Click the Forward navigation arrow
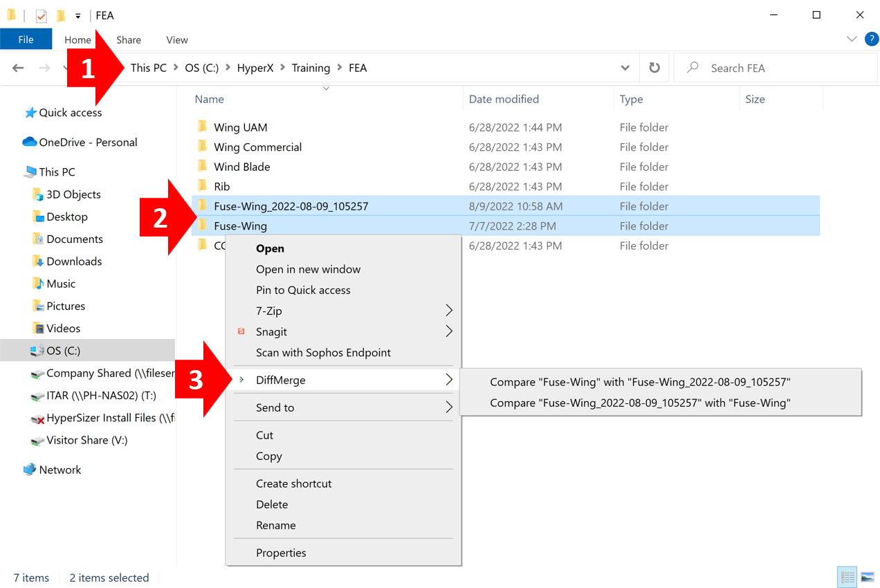The width and height of the screenshot is (880, 588). (x=44, y=68)
